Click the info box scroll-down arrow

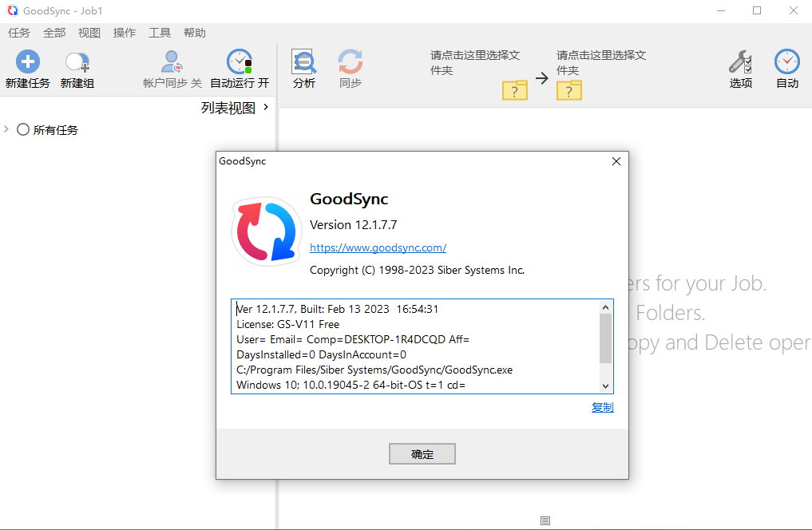click(605, 386)
